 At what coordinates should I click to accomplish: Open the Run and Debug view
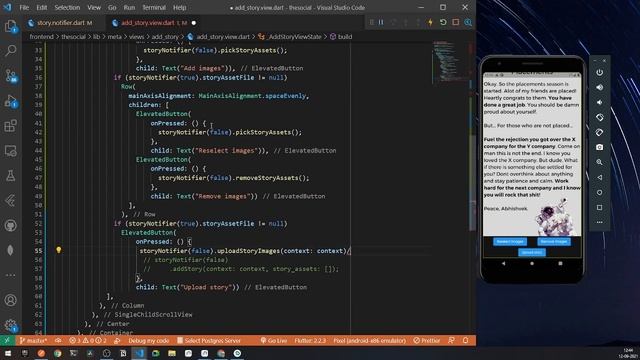pos(11,101)
